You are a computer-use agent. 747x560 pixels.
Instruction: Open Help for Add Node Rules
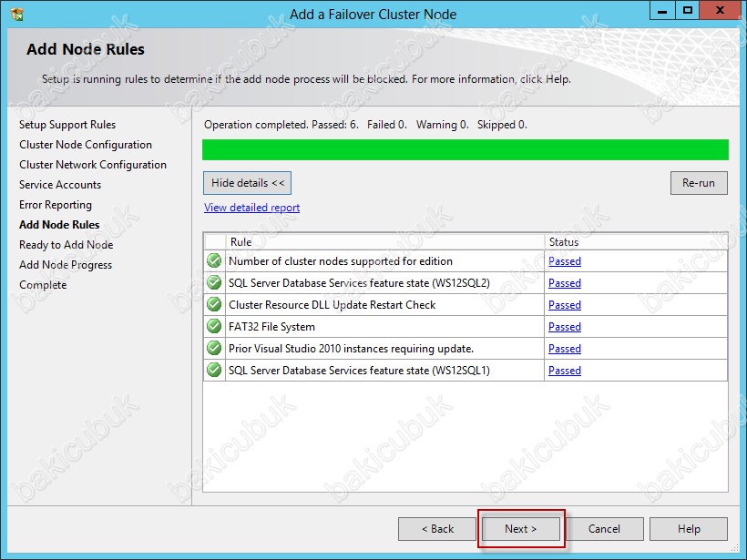coord(689,529)
